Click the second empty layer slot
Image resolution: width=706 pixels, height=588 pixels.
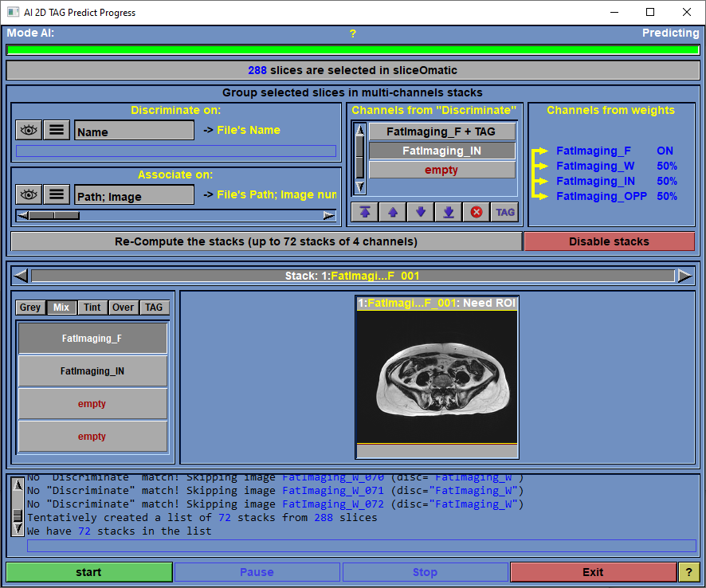click(x=92, y=437)
